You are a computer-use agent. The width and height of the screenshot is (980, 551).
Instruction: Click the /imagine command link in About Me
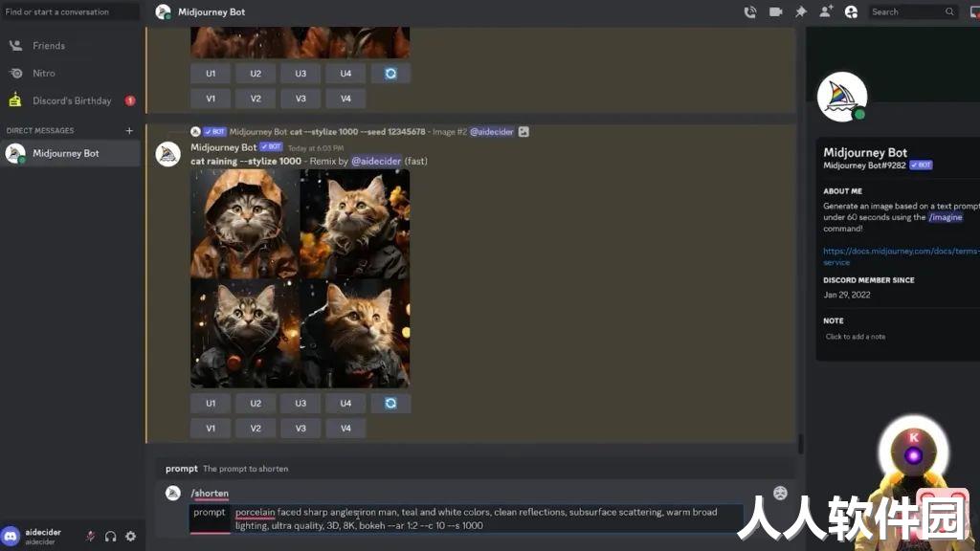tap(946, 217)
